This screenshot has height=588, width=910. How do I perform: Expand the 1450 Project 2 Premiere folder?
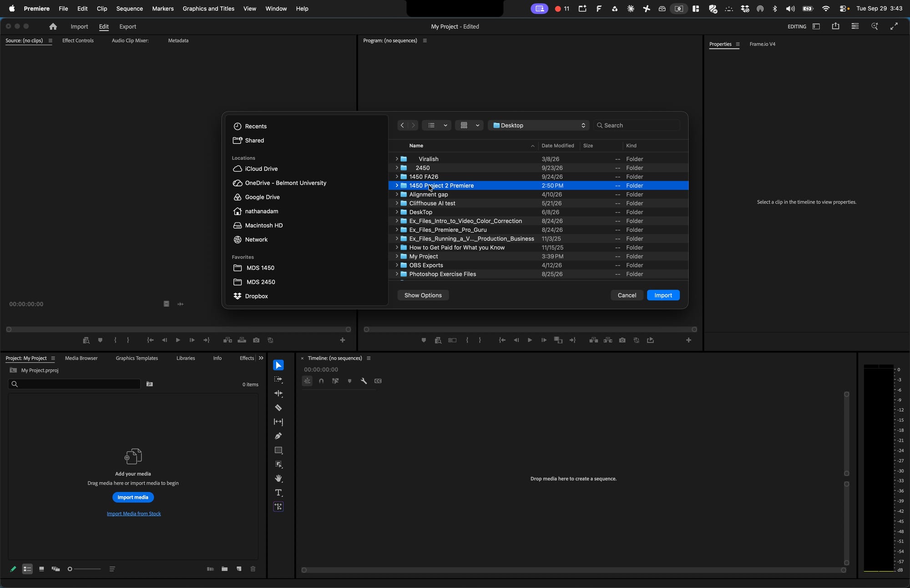point(397,186)
